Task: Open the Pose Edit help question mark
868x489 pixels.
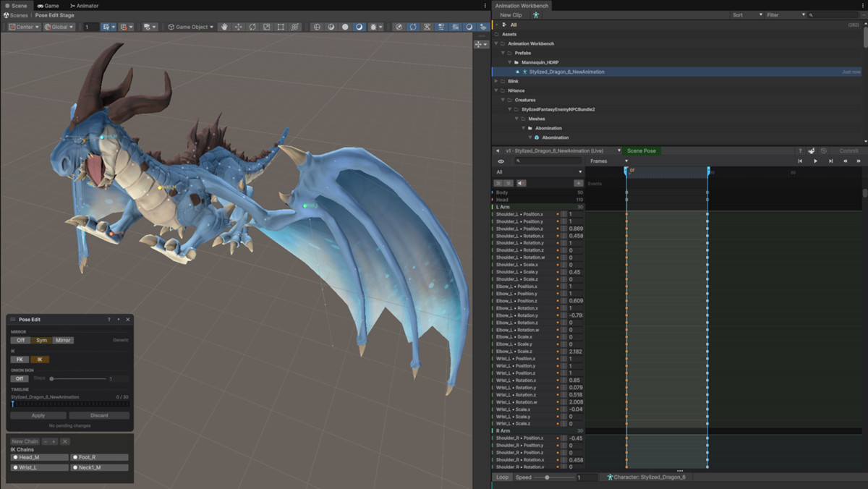Action: pyautogui.click(x=109, y=319)
